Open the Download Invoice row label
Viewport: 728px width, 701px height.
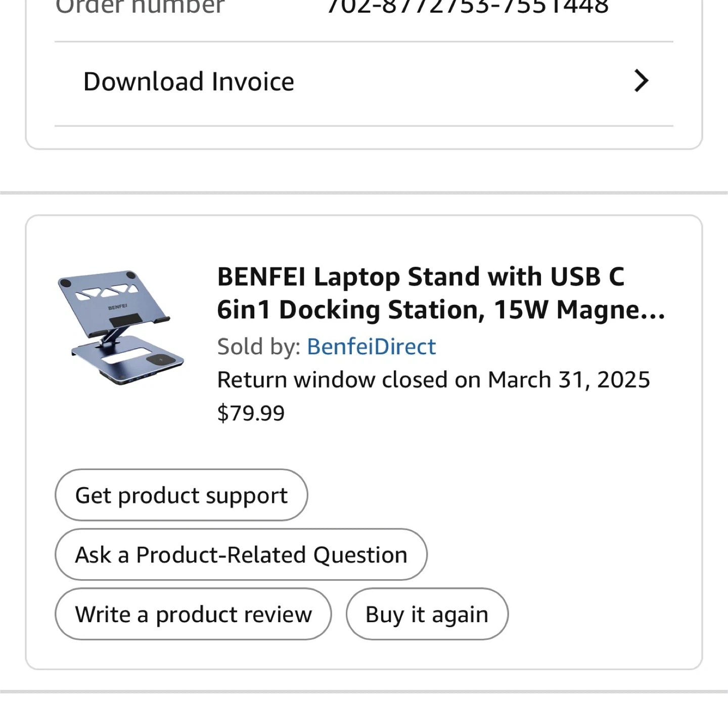pyautogui.click(x=189, y=82)
